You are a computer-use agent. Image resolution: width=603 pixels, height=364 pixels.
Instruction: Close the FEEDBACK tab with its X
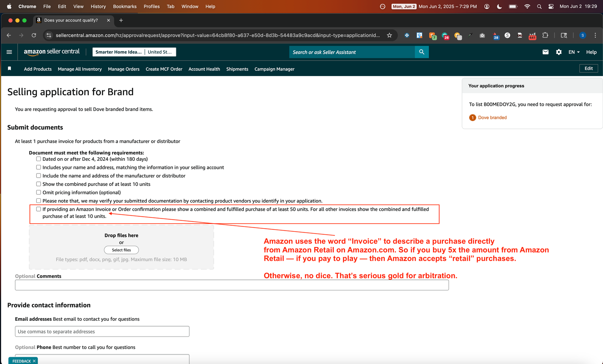(x=34, y=361)
